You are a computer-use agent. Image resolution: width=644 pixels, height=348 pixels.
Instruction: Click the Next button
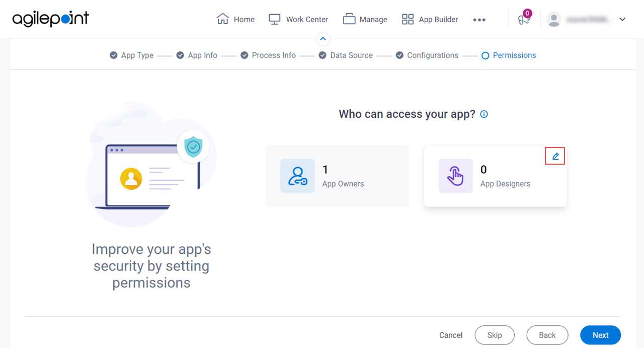pos(600,335)
